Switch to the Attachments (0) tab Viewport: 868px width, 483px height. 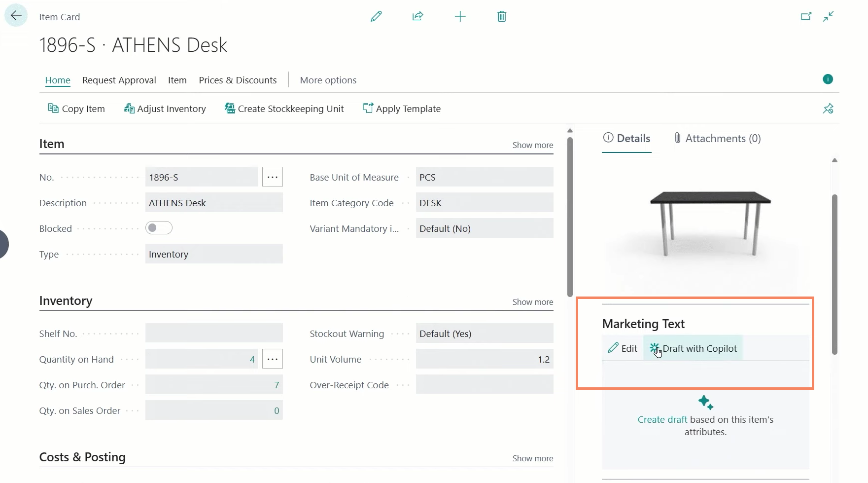718,139
